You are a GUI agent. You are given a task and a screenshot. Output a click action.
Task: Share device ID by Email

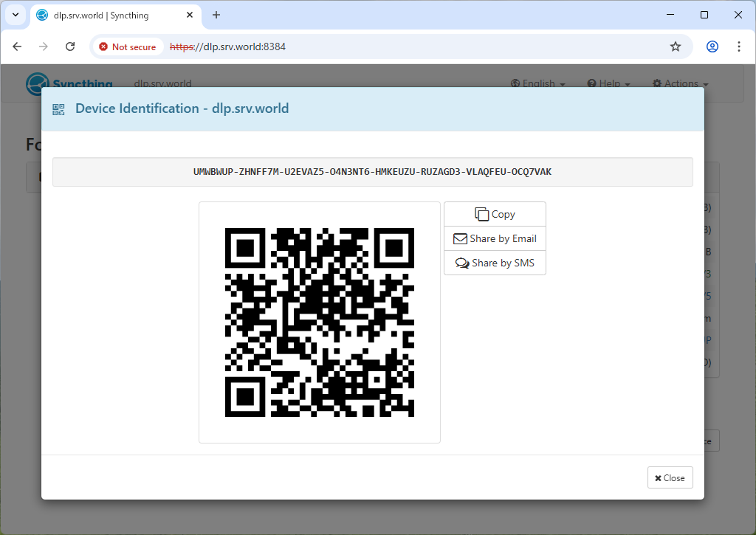pos(495,238)
